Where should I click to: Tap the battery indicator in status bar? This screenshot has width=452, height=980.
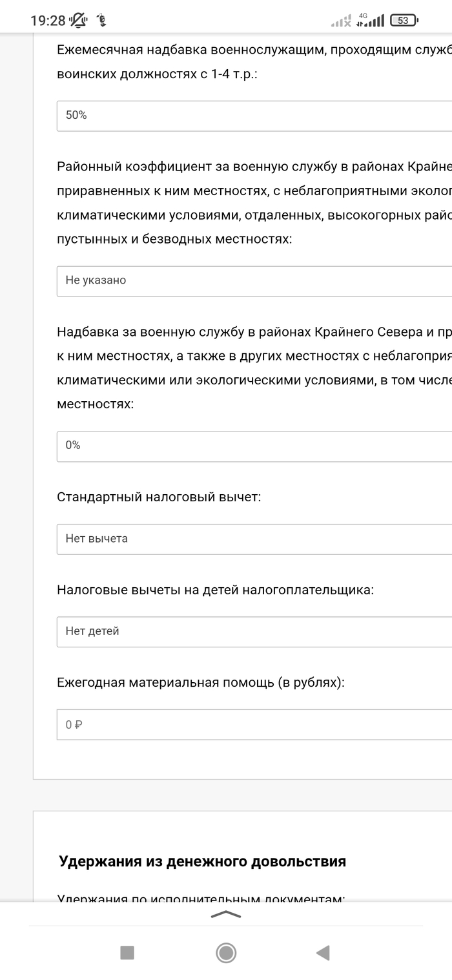[x=404, y=21]
